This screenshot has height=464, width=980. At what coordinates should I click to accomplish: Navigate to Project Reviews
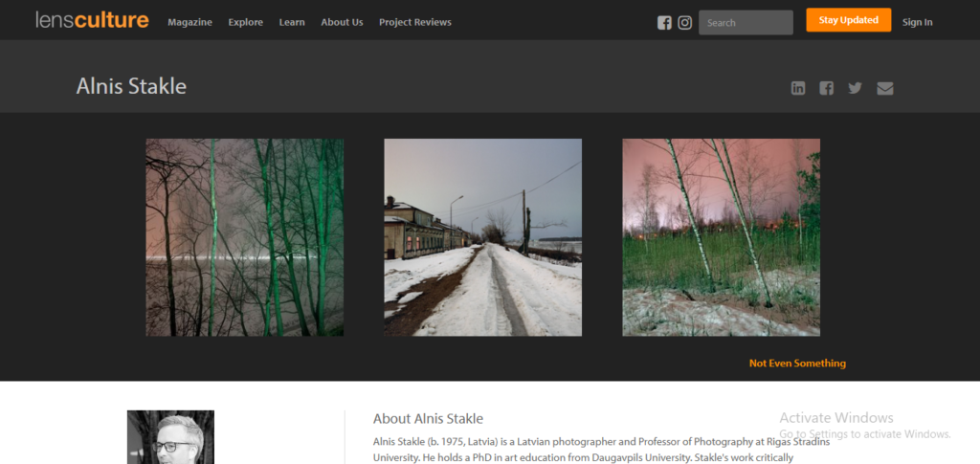414,22
